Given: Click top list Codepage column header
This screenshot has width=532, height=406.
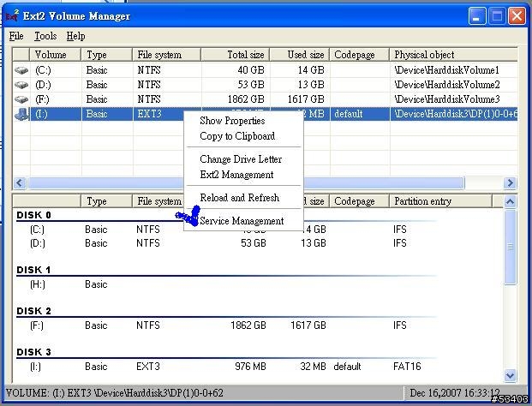Looking at the screenshot, I should [x=359, y=55].
